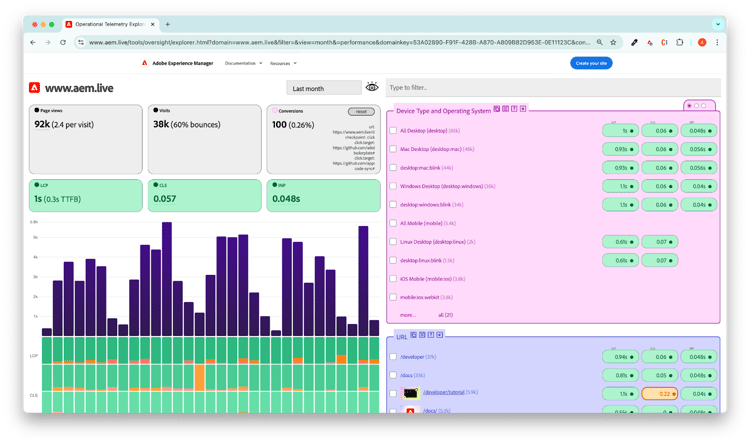
Task: Click the more... link under device list
Action: [x=407, y=314]
